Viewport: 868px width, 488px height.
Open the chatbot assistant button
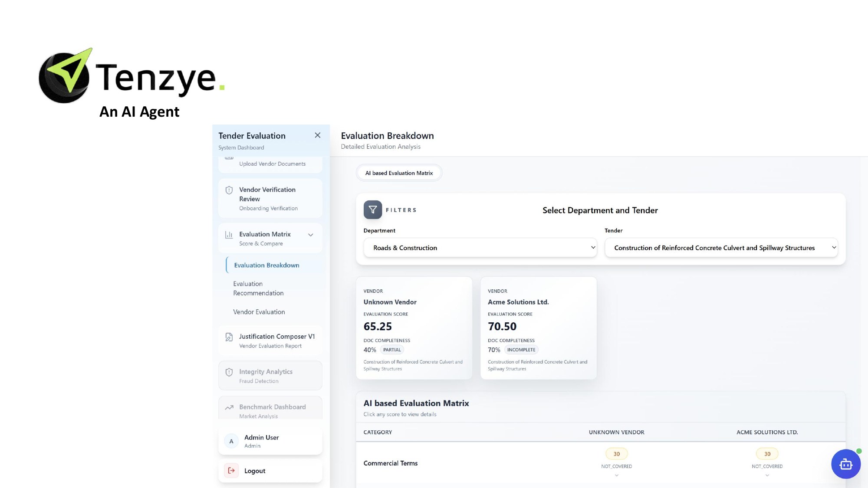846,464
